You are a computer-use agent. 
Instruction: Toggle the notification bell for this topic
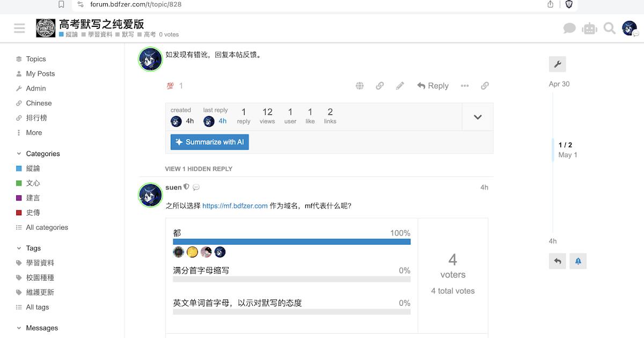(x=578, y=261)
